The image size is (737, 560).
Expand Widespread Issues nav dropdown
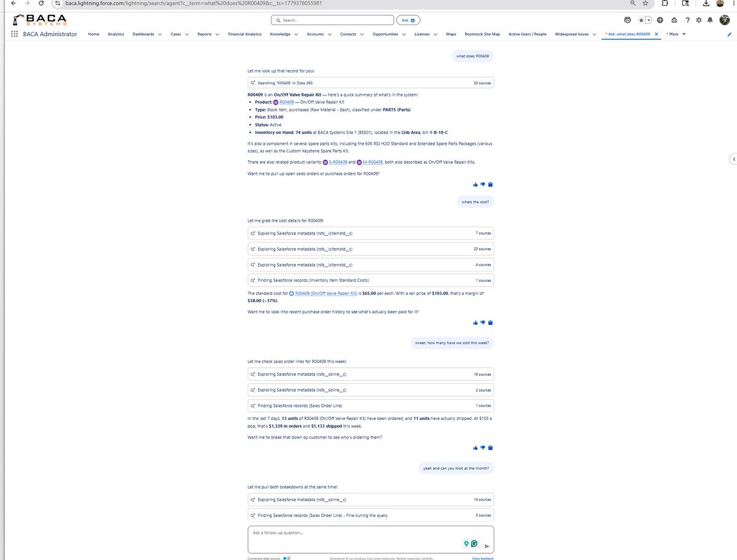point(594,34)
